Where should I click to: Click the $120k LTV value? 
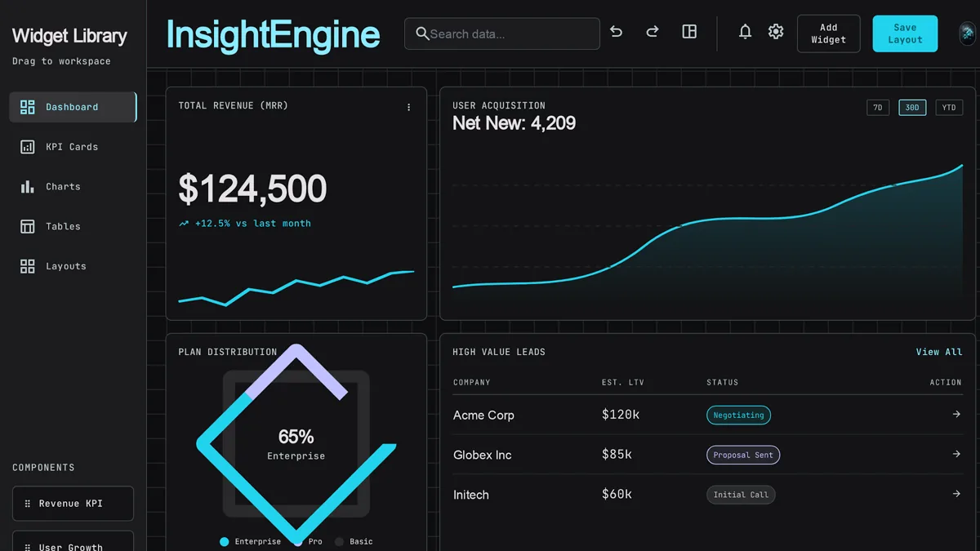coord(621,415)
